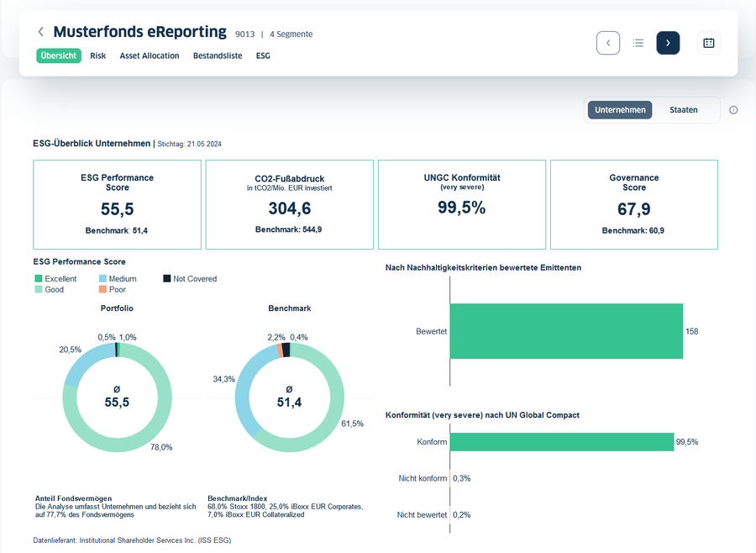Open the Bestandsliste tab
Screen dimensions: 756x553
218,56
